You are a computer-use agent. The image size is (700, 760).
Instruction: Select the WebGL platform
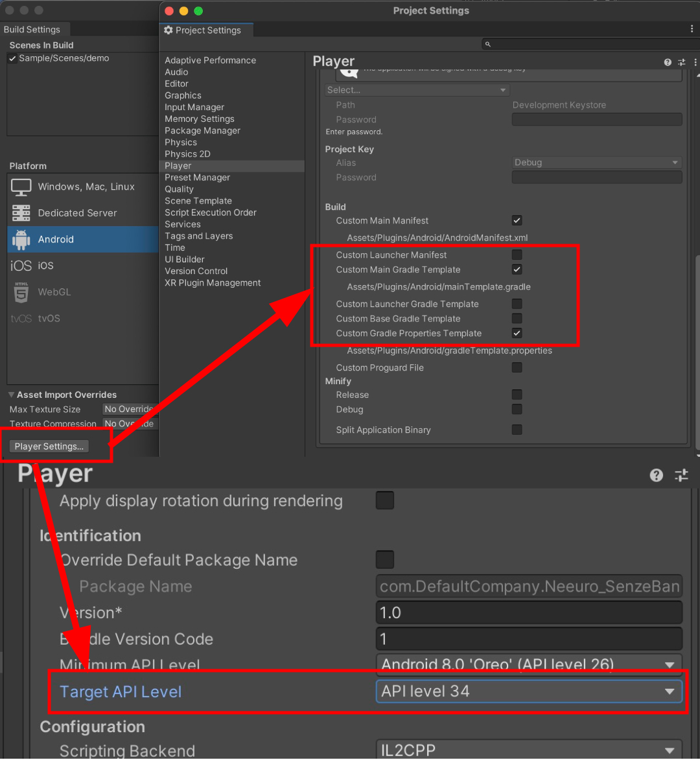pyautogui.click(x=54, y=292)
